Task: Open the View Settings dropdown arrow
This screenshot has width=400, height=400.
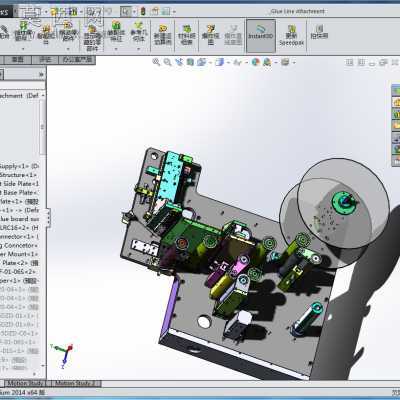Action: [294, 62]
